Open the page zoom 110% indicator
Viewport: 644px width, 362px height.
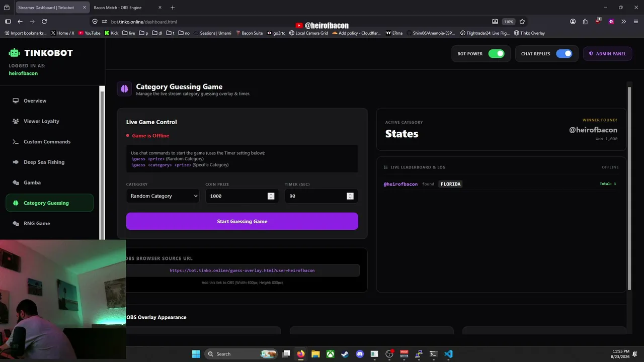(x=509, y=22)
